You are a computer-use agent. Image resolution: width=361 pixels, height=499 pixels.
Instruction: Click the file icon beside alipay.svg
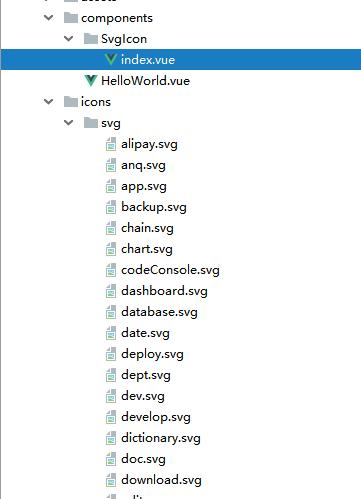pos(111,144)
